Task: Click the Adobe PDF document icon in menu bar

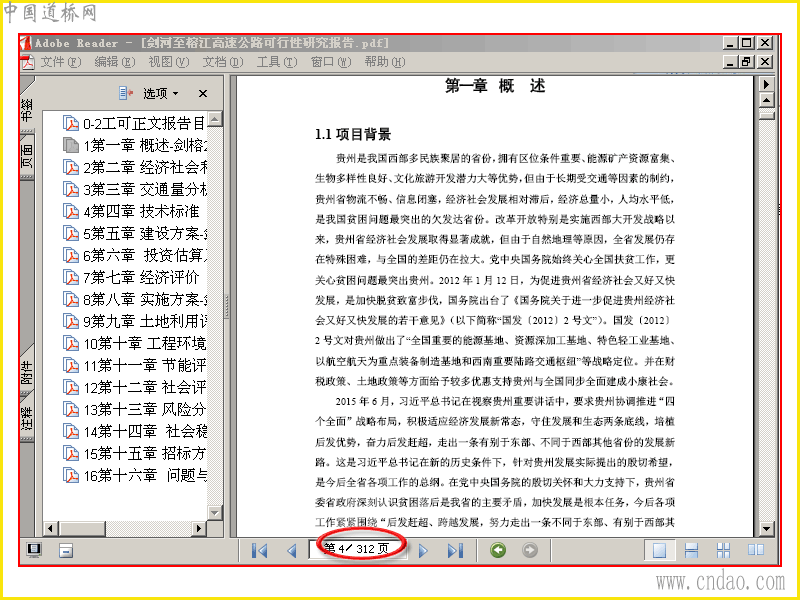Action: pyautogui.click(x=28, y=62)
